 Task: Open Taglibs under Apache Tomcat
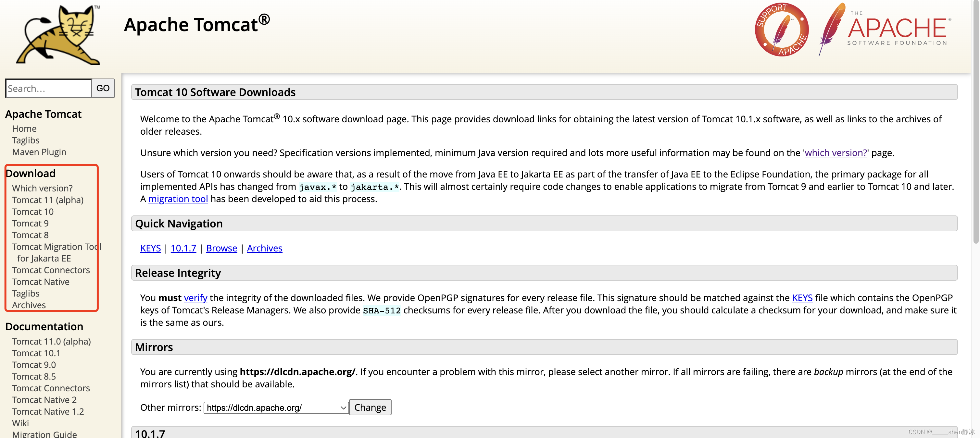click(25, 140)
